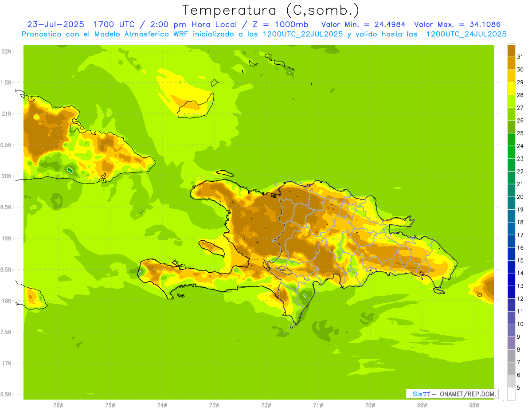Click the "21N" latitude label
Viewport: 532px width, 411px height.
(7, 114)
